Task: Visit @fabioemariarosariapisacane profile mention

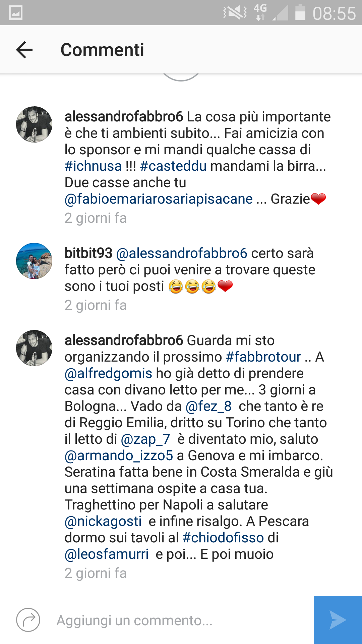Action: point(159,199)
